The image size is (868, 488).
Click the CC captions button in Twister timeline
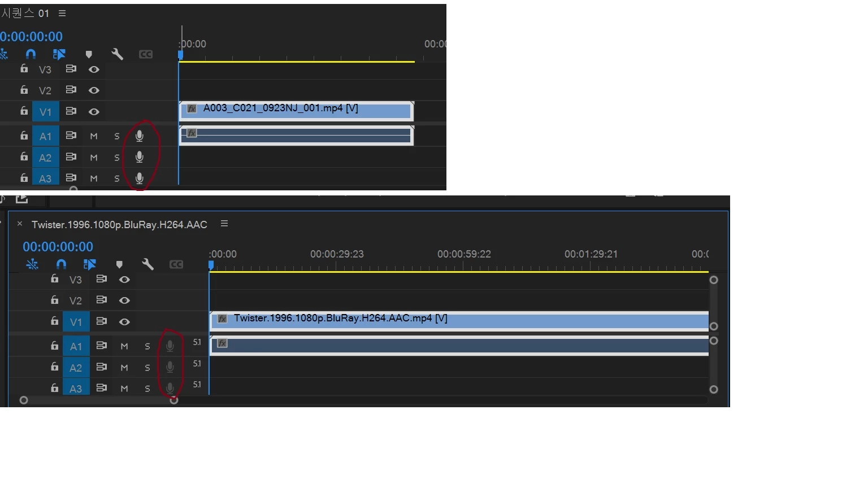[x=176, y=264]
